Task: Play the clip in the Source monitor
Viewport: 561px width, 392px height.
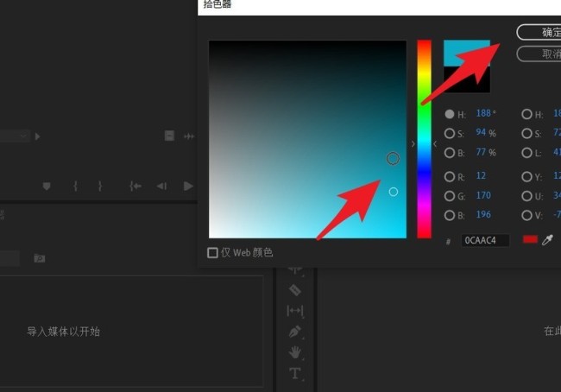Action: point(188,187)
